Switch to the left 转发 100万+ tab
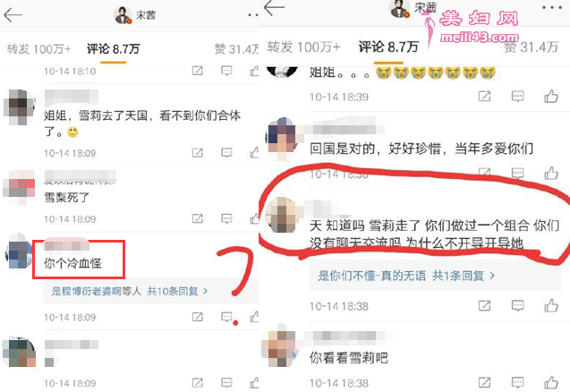Viewport: 570px width, 392px height. [38, 48]
